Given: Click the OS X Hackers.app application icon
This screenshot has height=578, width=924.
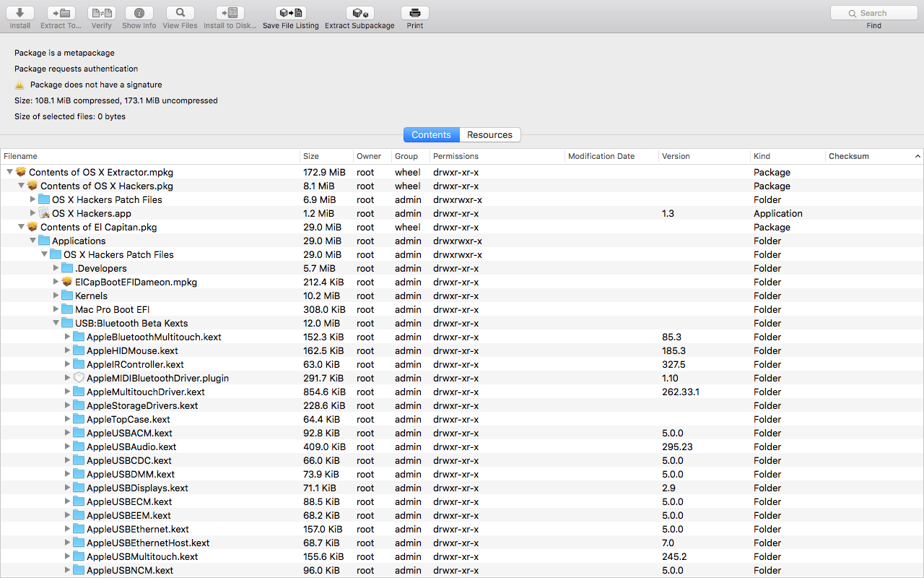Looking at the screenshot, I should coord(44,213).
